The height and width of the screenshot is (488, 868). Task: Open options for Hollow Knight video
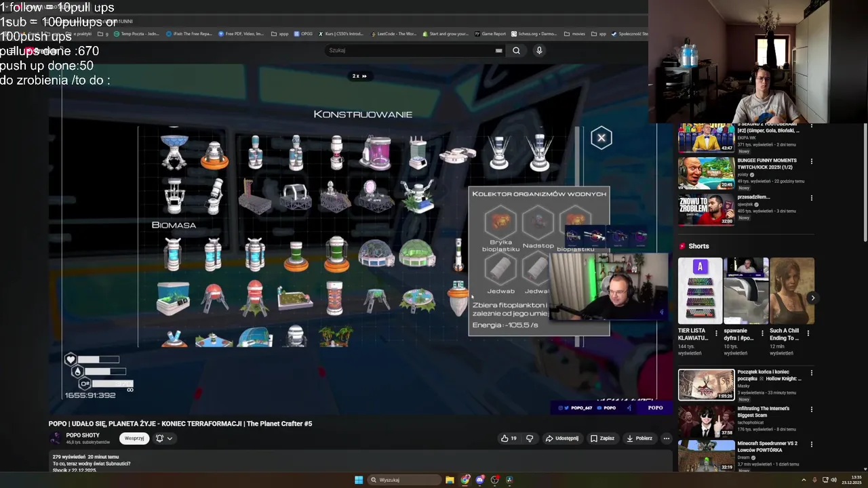click(x=812, y=373)
